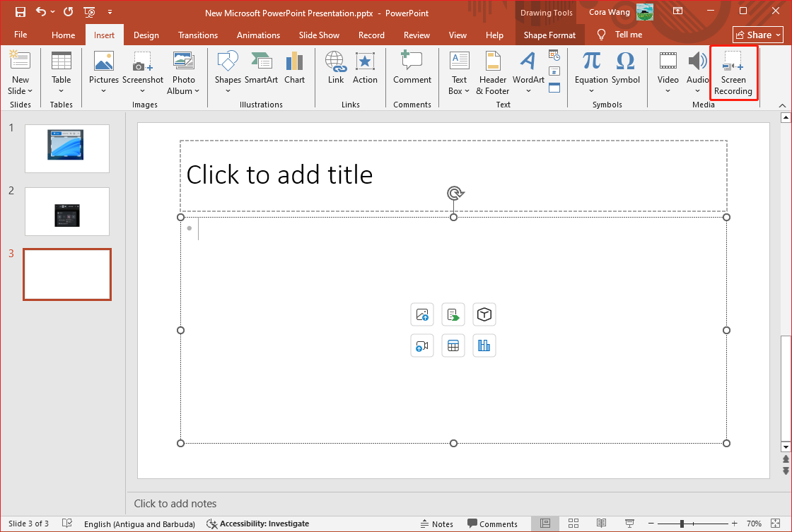Add a Comment to the slide
This screenshot has width=792, height=532.
tap(412, 69)
